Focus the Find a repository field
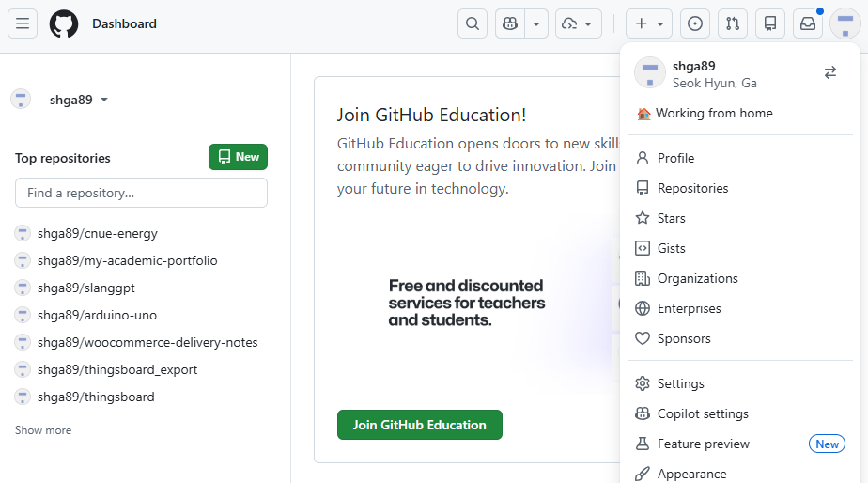 click(141, 193)
